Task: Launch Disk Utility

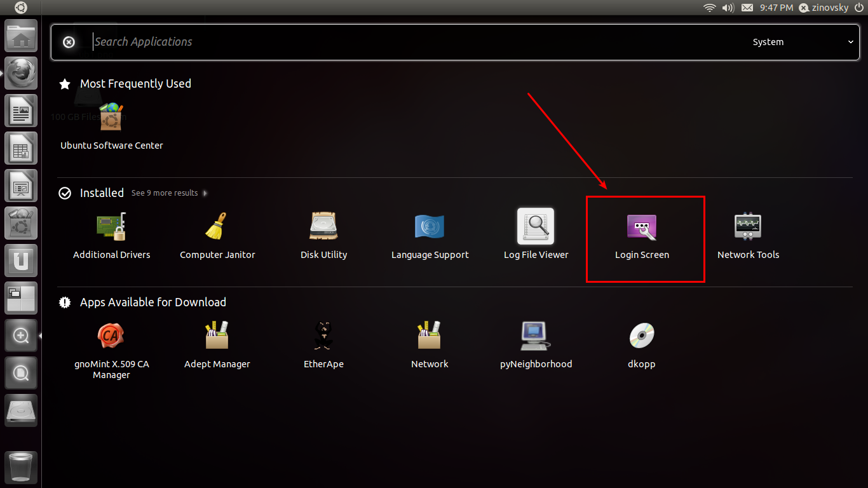Action: [x=323, y=235]
